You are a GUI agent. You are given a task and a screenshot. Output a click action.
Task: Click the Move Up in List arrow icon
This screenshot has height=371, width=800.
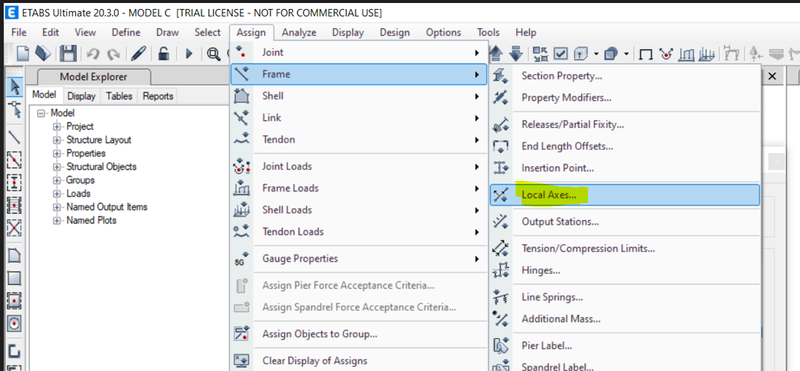[497, 53]
